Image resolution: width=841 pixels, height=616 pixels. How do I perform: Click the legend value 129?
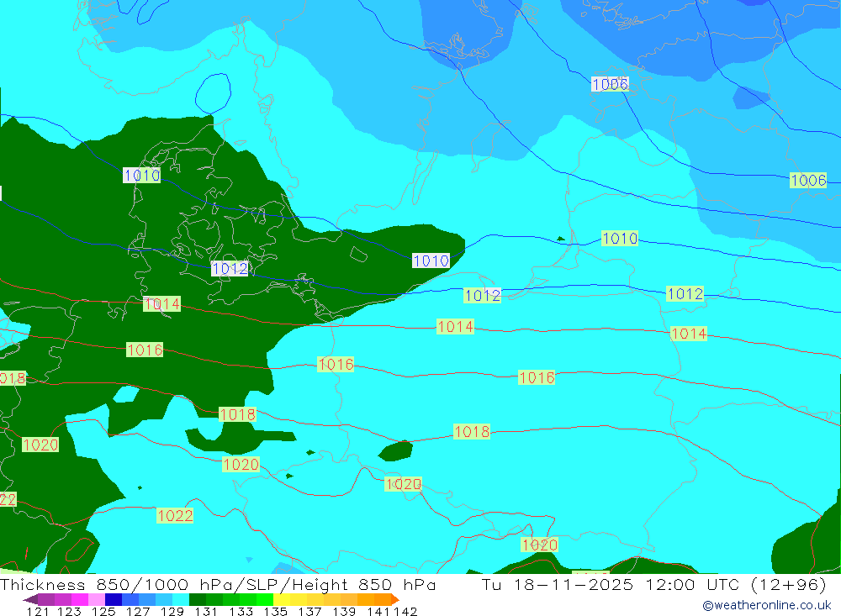coord(172,612)
